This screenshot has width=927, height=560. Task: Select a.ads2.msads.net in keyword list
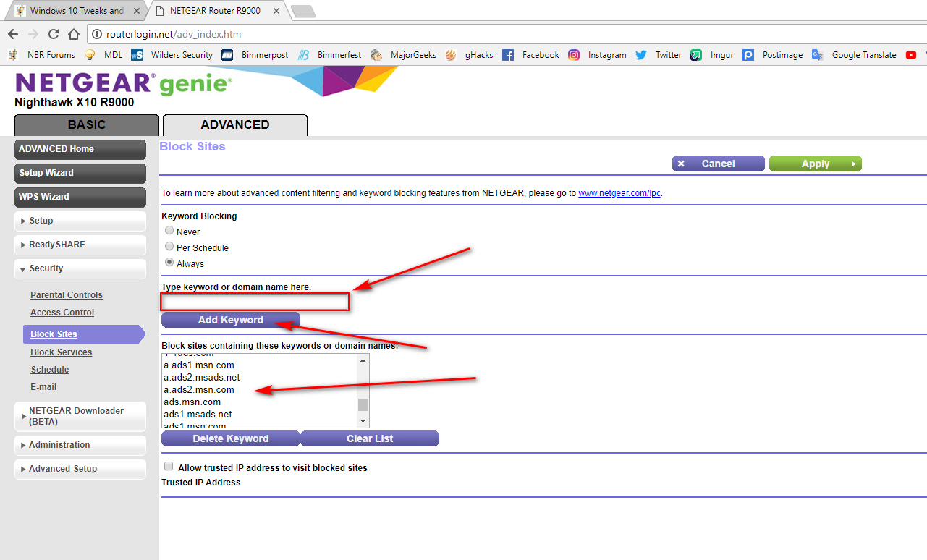202,378
